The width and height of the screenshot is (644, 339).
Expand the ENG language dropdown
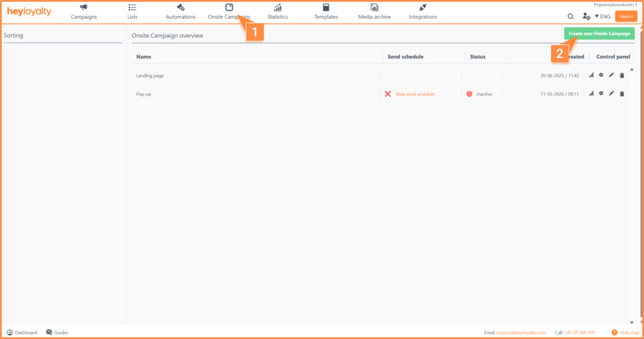point(602,16)
